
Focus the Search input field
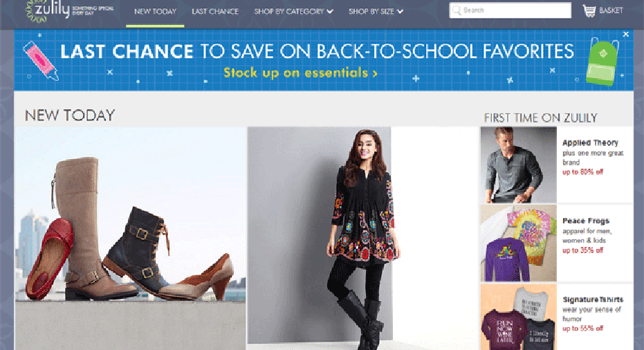pyautogui.click(x=510, y=10)
